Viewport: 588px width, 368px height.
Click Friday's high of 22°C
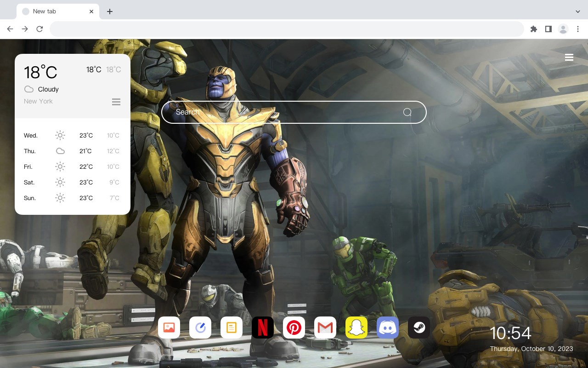click(x=86, y=167)
